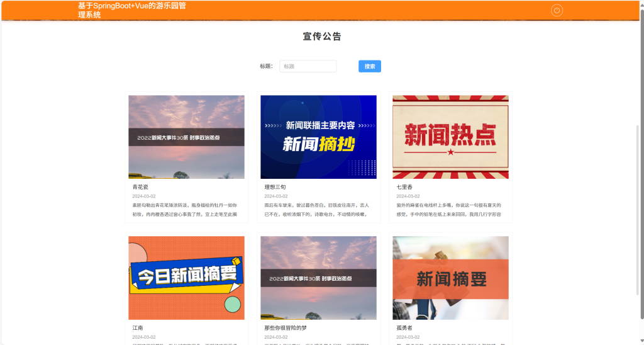
Task: Click description text starting 素胚勾勒出青花
Action: tap(185, 210)
